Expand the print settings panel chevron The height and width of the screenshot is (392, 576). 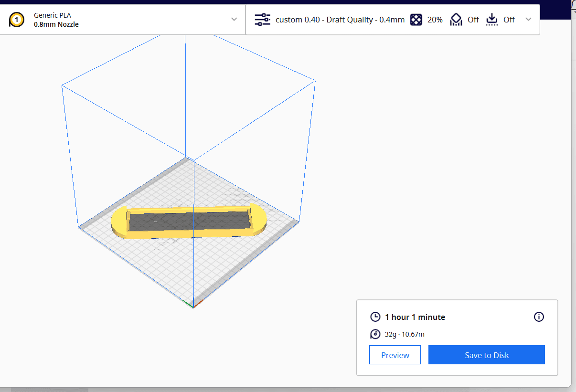pos(528,19)
